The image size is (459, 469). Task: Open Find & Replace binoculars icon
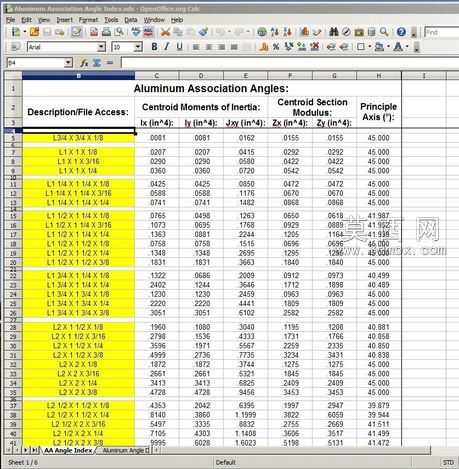334,32
